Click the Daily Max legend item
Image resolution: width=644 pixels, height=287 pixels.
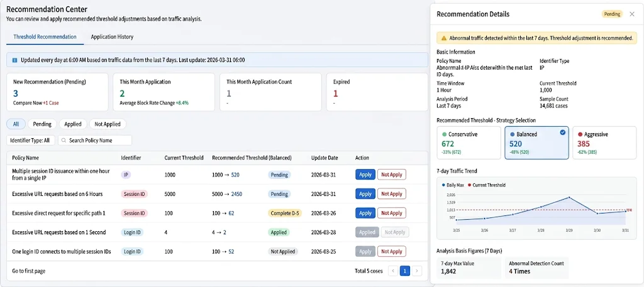[454, 185]
